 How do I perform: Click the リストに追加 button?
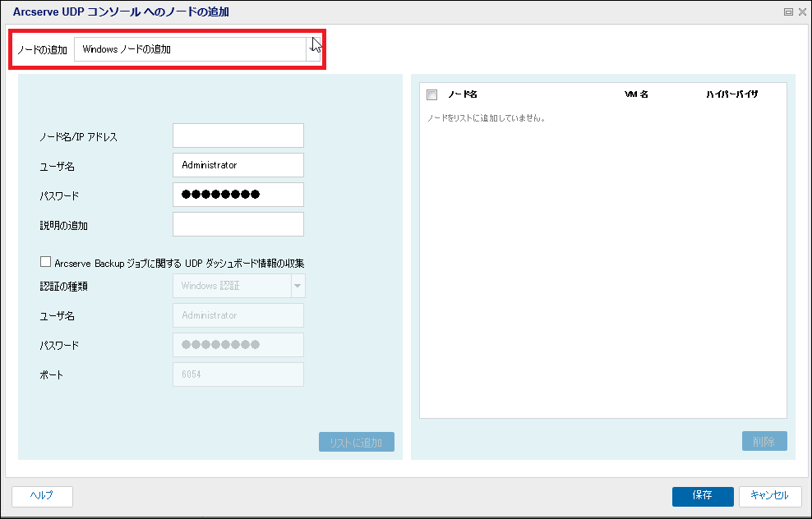coord(357,442)
